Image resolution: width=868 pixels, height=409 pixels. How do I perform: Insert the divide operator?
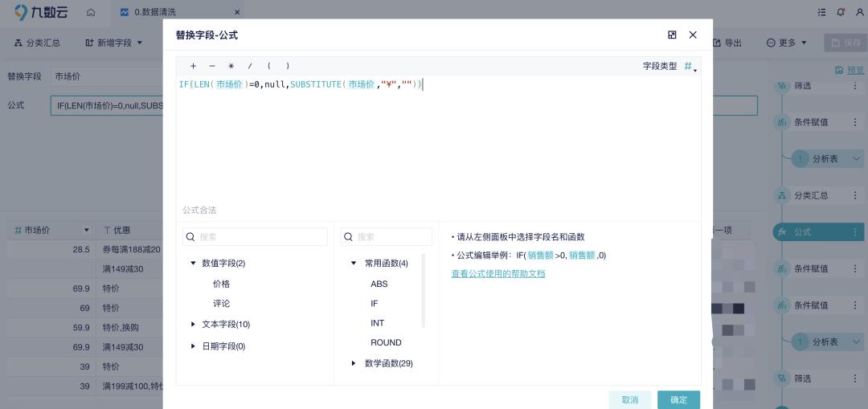pos(250,66)
